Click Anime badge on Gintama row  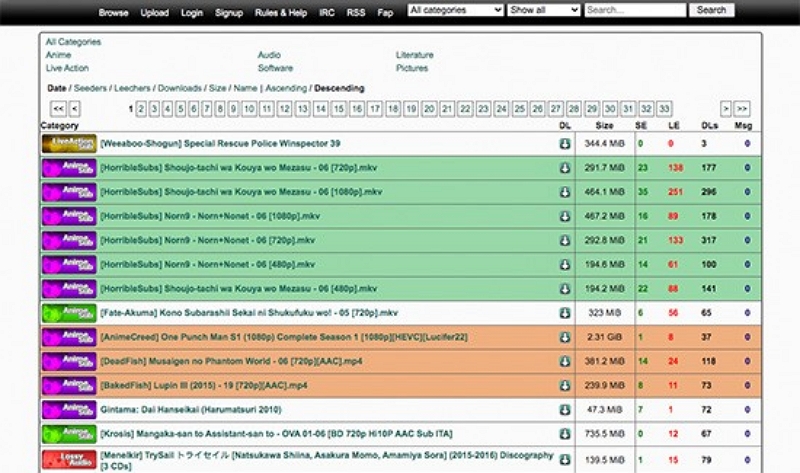coord(69,410)
